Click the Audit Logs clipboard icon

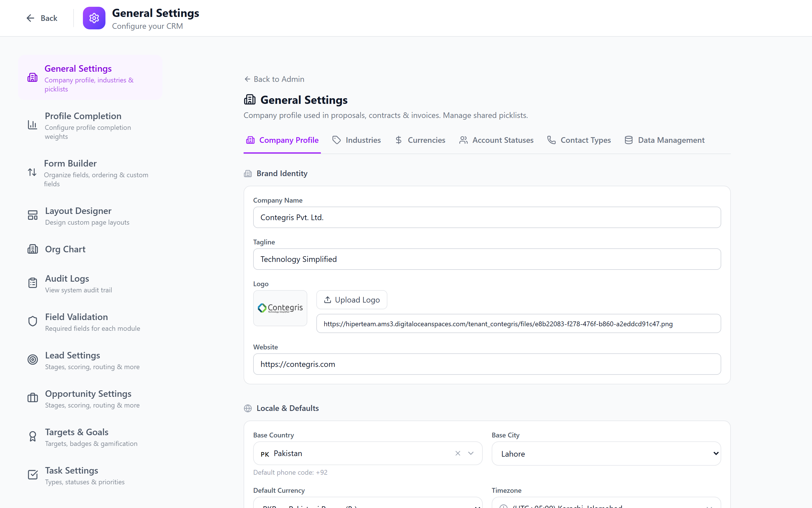point(32,283)
